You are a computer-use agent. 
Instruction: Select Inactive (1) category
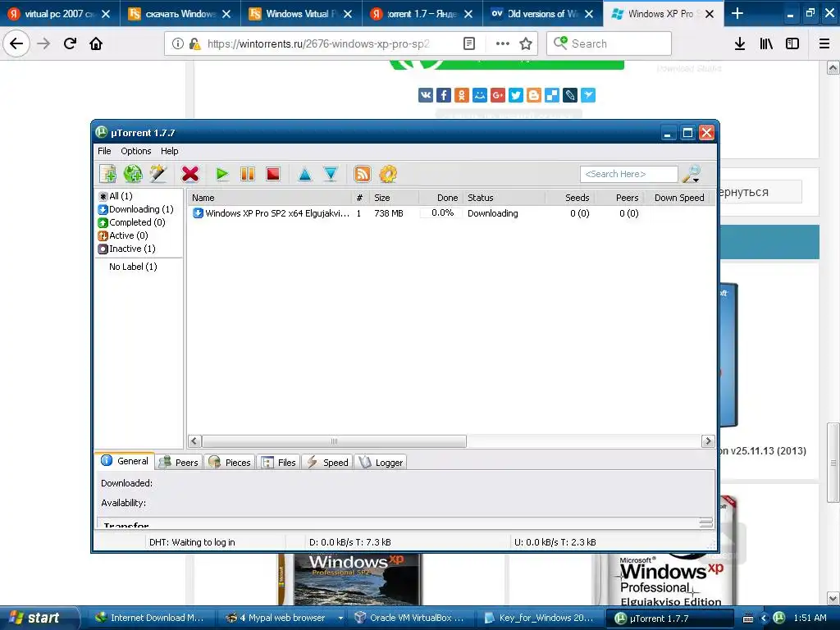pyautogui.click(x=127, y=249)
